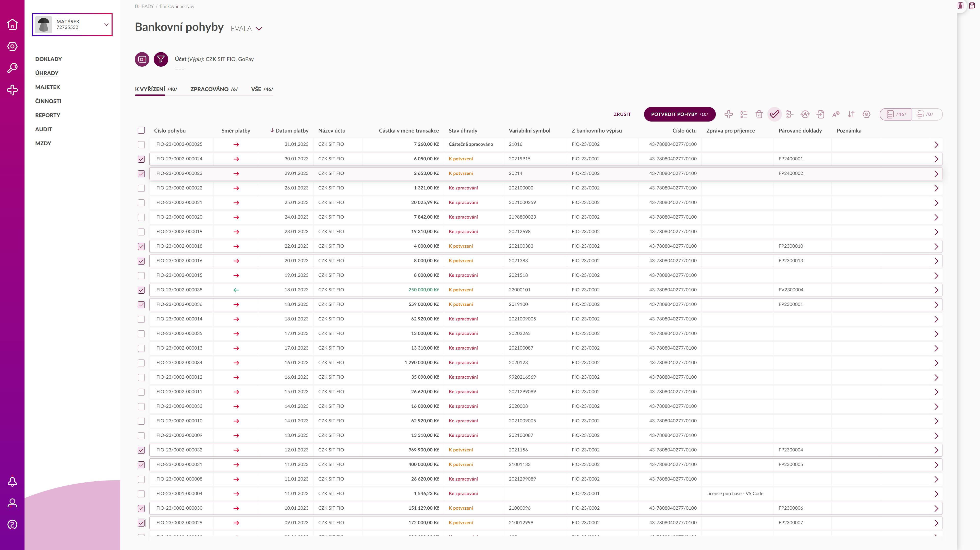Image resolution: width=980 pixels, height=550 pixels.
Task: Show all 46 records with the /46/ toggle
Action: (x=896, y=114)
